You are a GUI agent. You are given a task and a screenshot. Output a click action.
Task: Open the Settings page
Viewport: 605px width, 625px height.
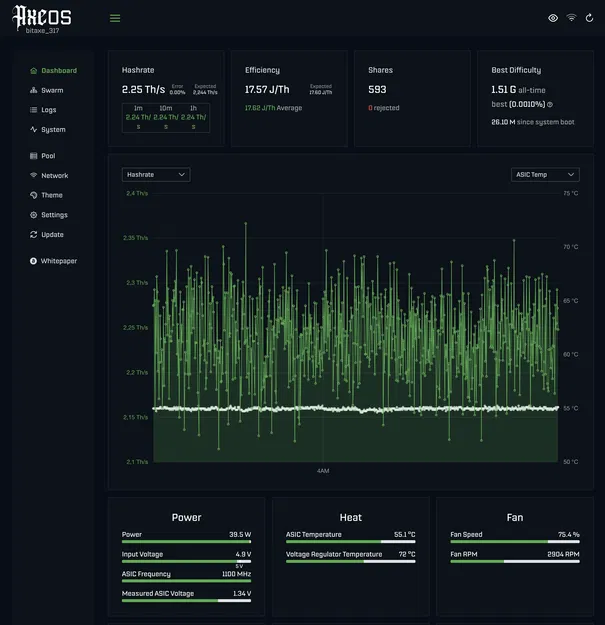coord(54,215)
